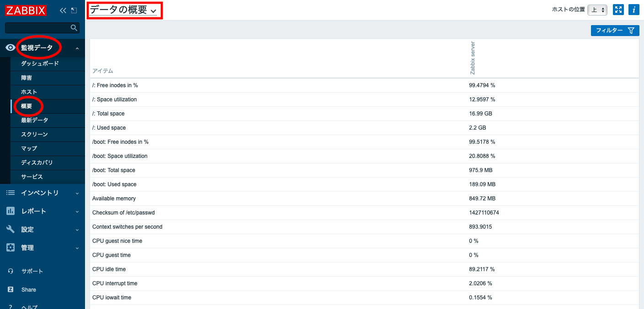Open 障害 menu item
Image resolution: width=644 pixels, height=309 pixels.
(x=27, y=78)
